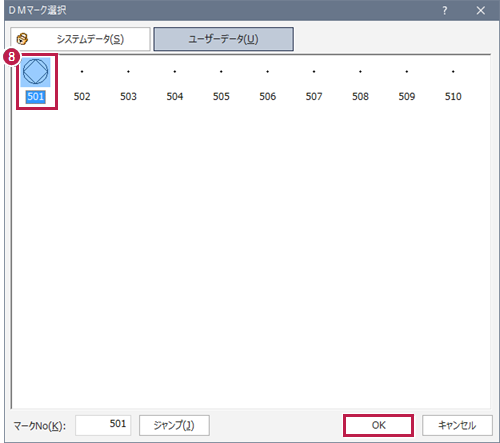Close the DMマーク選択 dialog

click(481, 11)
